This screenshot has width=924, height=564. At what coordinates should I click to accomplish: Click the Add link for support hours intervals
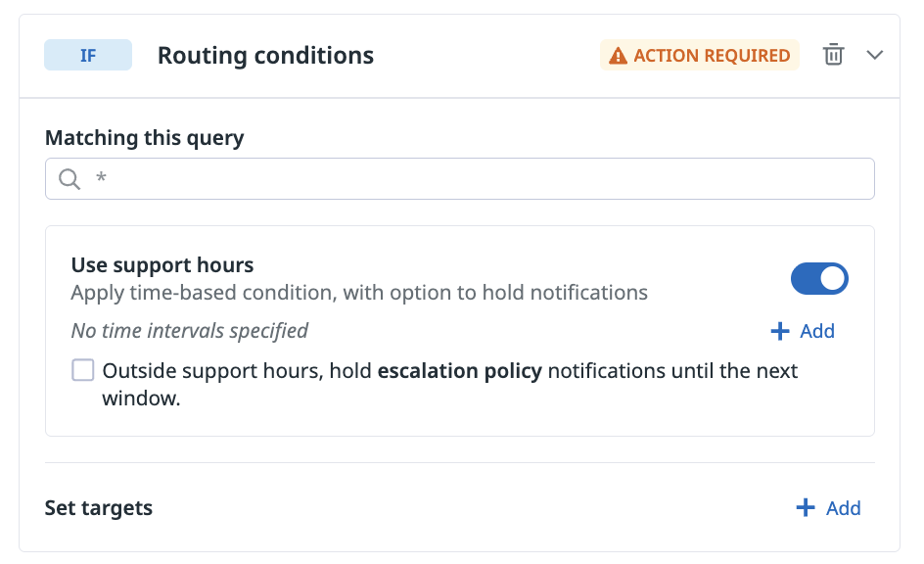click(817, 331)
